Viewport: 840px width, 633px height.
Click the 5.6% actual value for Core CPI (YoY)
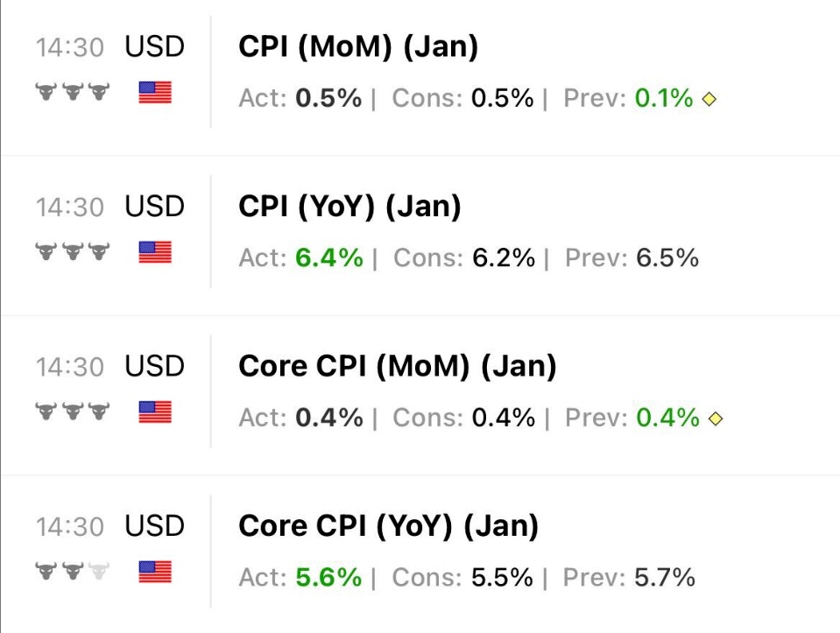click(x=328, y=578)
